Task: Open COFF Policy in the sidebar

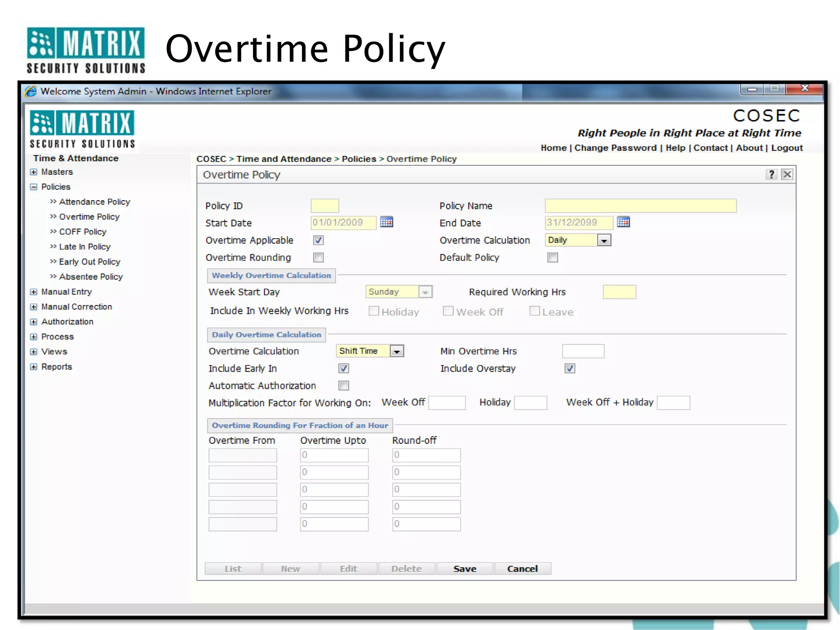Action: pos(82,232)
